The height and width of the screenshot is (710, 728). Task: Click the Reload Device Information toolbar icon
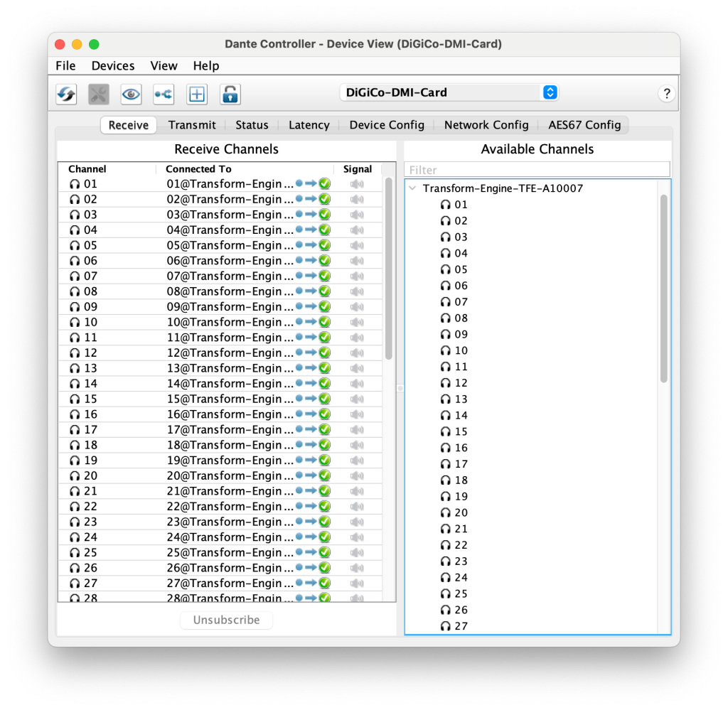click(x=66, y=95)
